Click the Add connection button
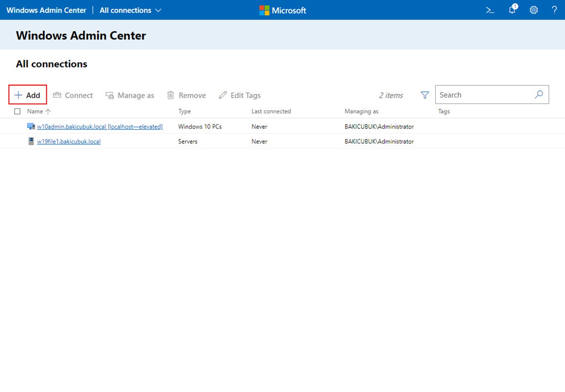Viewport: 565px width, 392px height. coord(28,95)
